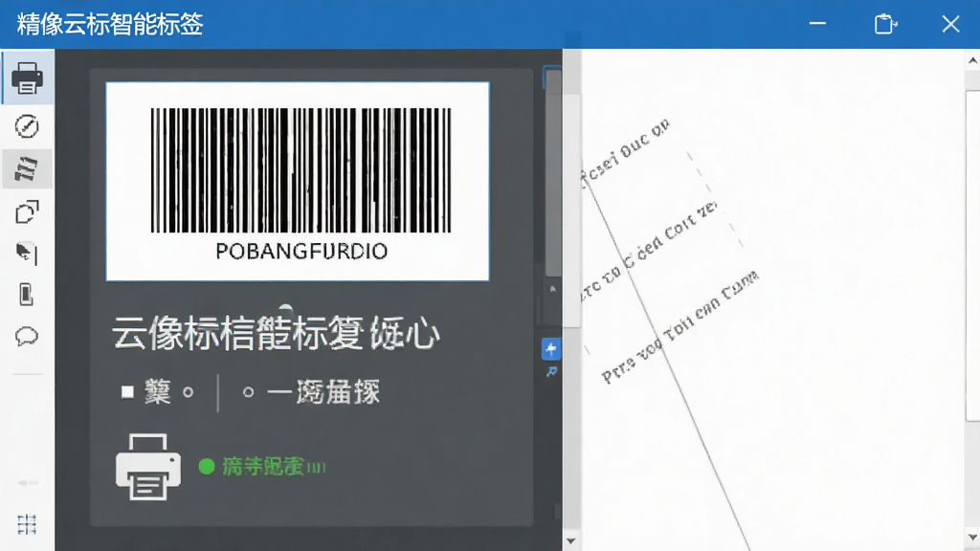The width and height of the screenshot is (980, 551).
Task: Click the small arrow icon under blue pin
Action: (x=551, y=372)
